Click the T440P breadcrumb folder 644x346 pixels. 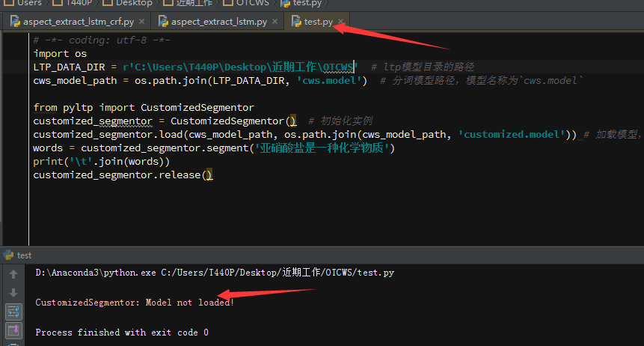pyautogui.click(x=73, y=3)
